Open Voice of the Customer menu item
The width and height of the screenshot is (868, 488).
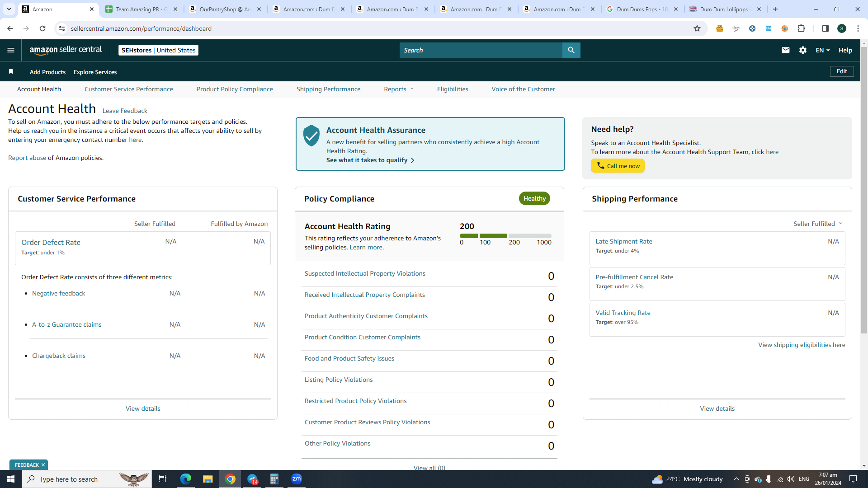click(x=524, y=89)
